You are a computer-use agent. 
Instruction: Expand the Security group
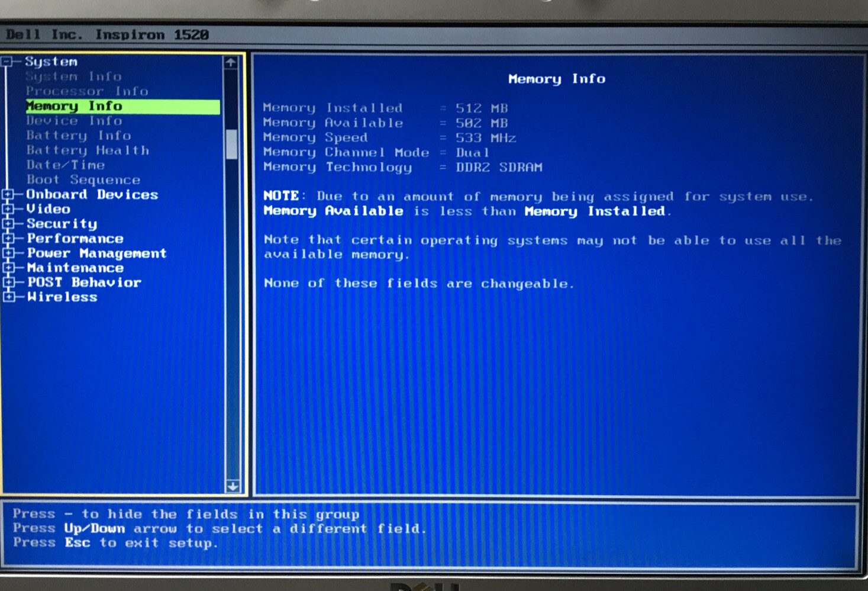8,224
